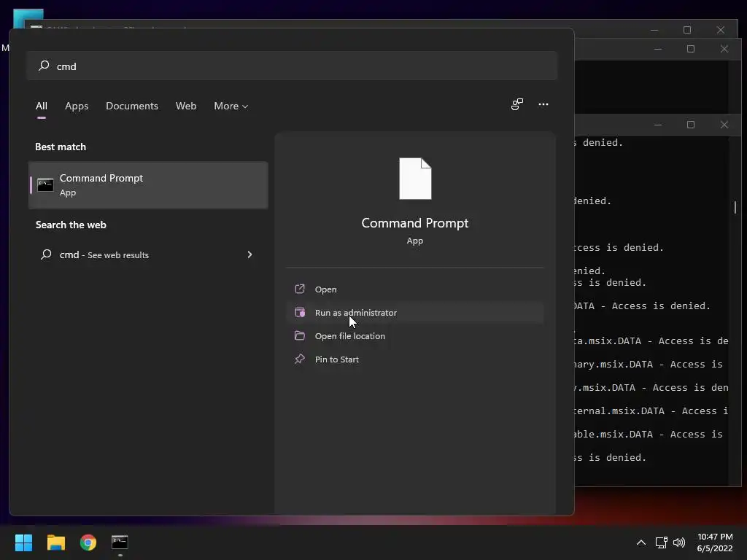Click the Pin to Start pin icon
The width and height of the screenshot is (747, 560).
point(300,359)
